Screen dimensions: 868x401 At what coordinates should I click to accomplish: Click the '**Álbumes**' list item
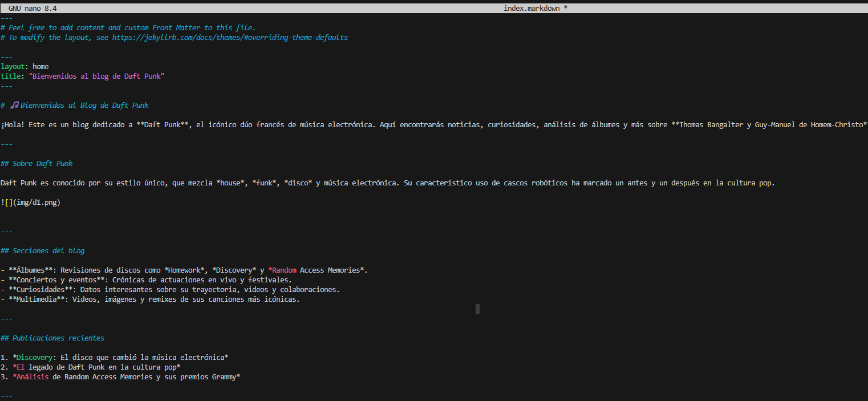click(33, 270)
